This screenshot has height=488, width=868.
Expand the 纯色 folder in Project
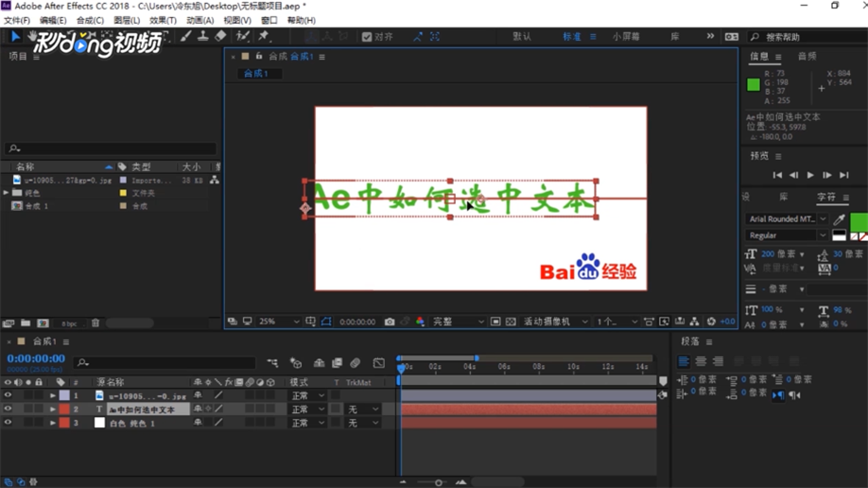click(x=6, y=193)
